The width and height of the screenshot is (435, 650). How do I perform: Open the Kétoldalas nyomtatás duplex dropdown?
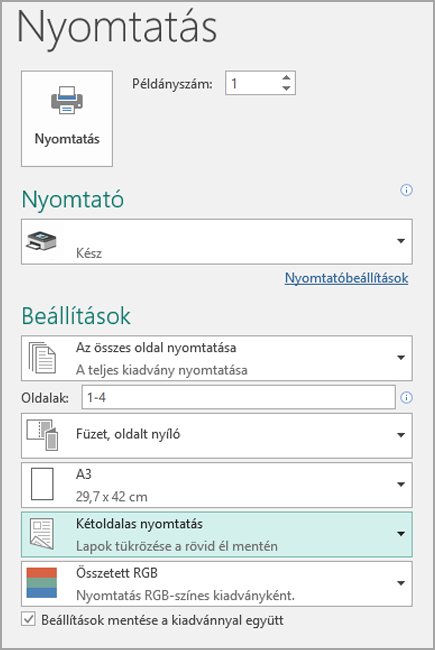tap(217, 534)
